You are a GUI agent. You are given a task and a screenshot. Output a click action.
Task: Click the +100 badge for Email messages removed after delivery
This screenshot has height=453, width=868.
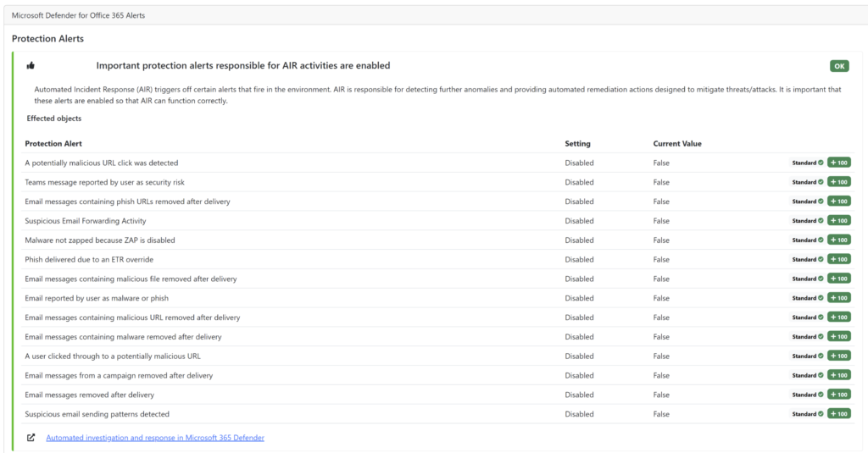[839, 395]
